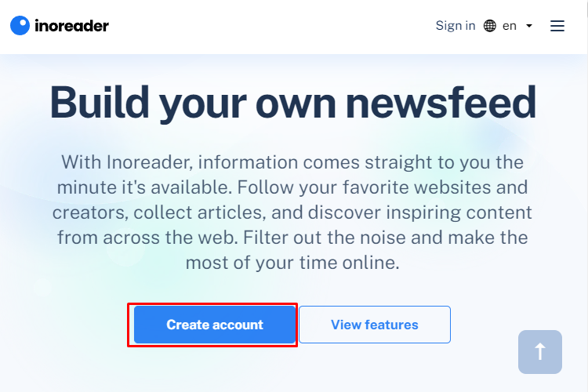The width and height of the screenshot is (588, 392).
Task: Click the word 'newsfeed' in the headline
Action: [x=441, y=102]
